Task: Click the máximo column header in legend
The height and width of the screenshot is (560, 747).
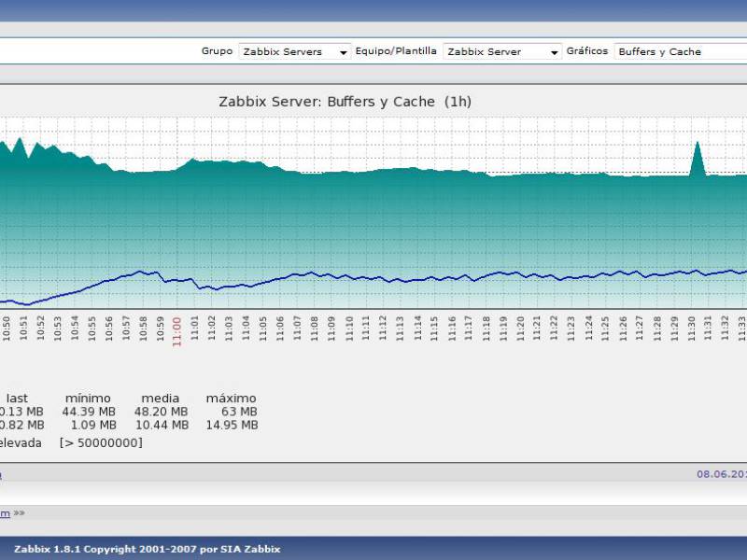Action: (231, 399)
